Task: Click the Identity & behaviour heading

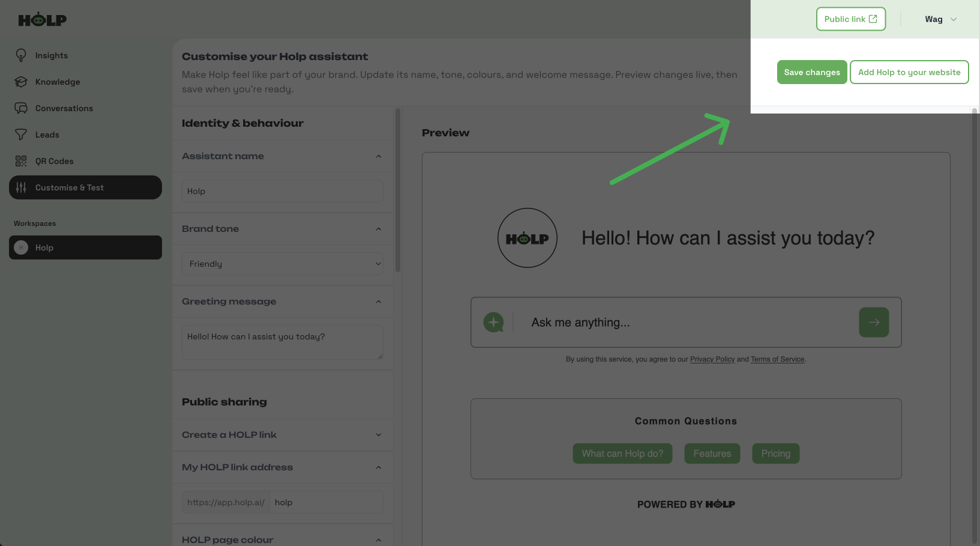Action: (x=242, y=123)
